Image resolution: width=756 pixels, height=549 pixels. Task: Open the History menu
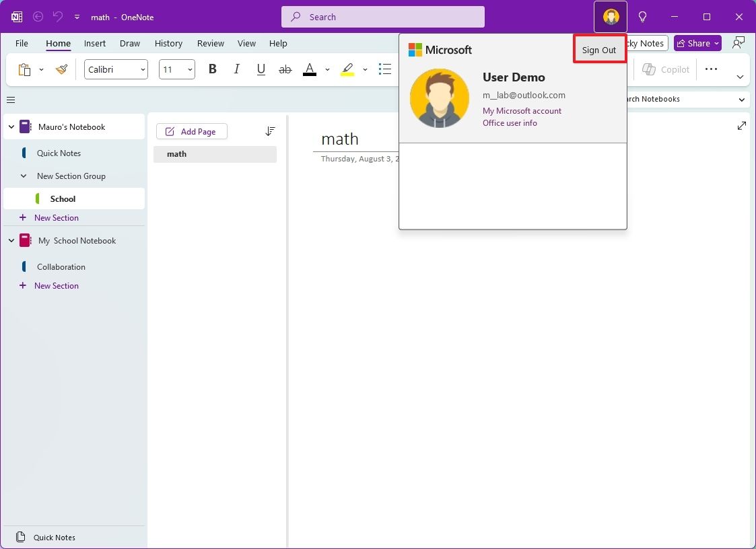[x=168, y=43]
